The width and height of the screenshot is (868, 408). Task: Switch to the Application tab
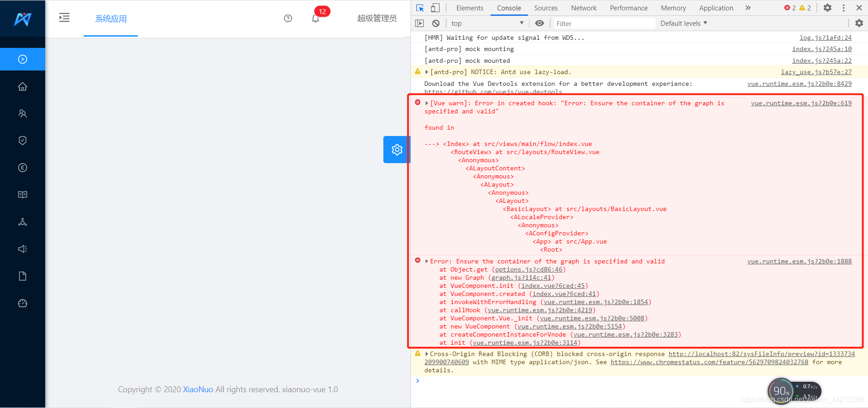(716, 8)
